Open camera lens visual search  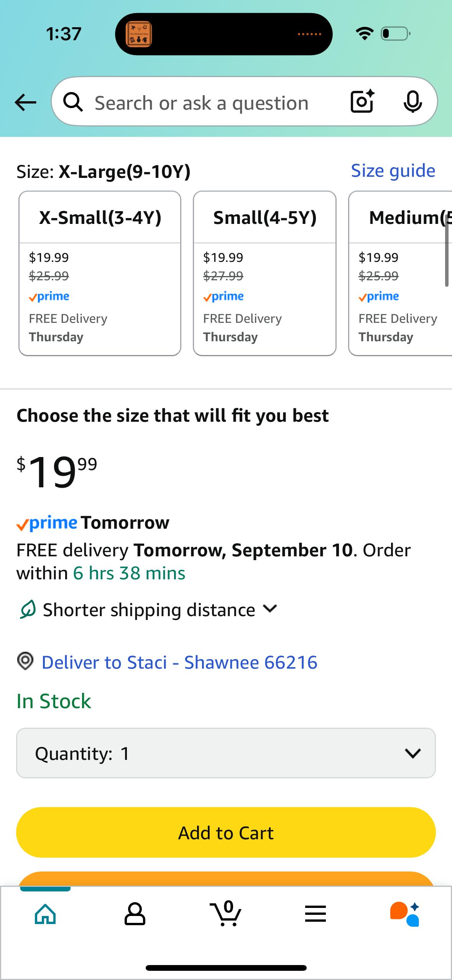tap(362, 102)
